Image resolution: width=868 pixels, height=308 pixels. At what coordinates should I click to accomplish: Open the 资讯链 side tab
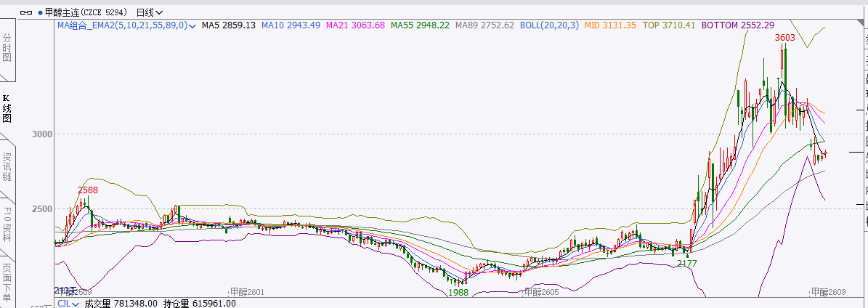point(7,166)
